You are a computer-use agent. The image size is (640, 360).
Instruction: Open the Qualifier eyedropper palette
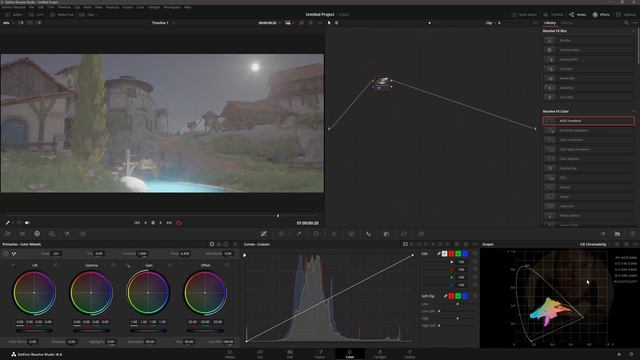pyautogui.click(x=299, y=234)
